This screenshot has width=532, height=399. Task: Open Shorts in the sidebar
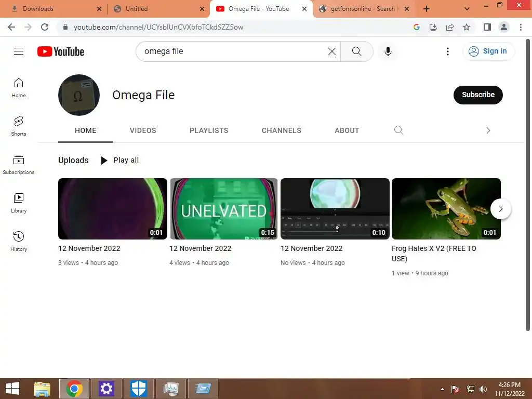(19, 126)
